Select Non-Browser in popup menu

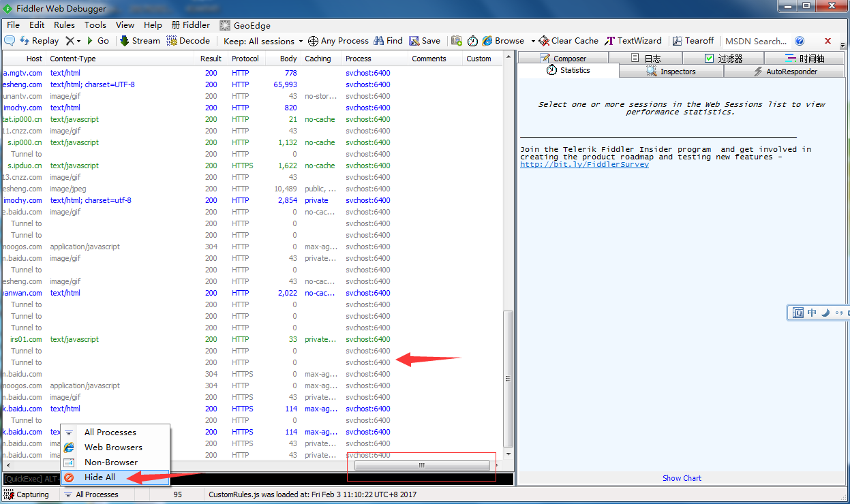click(115, 462)
